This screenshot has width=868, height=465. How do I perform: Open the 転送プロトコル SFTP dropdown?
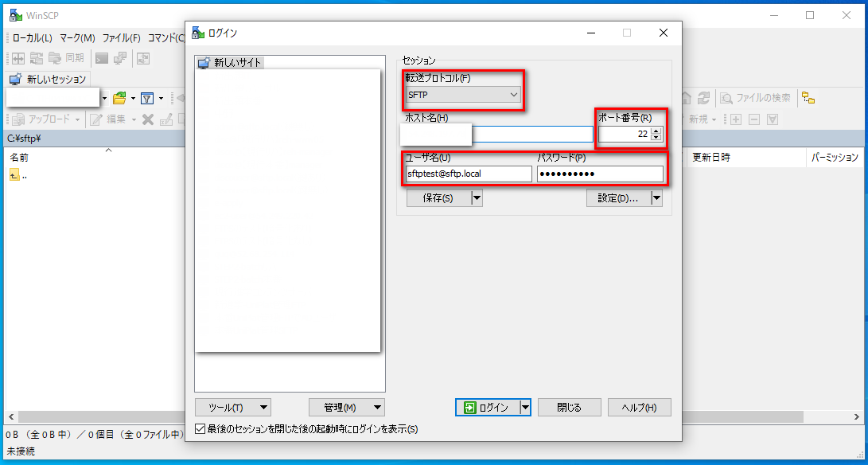coord(463,95)
